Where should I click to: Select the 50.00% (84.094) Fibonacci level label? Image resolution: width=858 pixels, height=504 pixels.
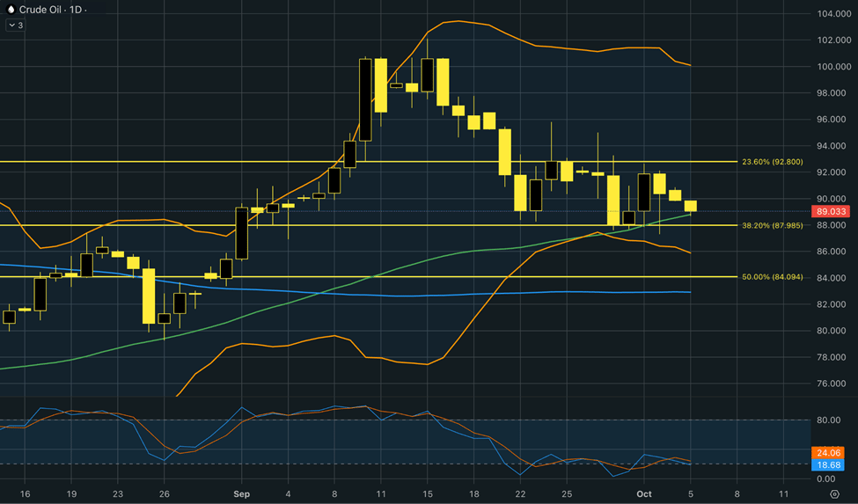[x=772, y=277]
